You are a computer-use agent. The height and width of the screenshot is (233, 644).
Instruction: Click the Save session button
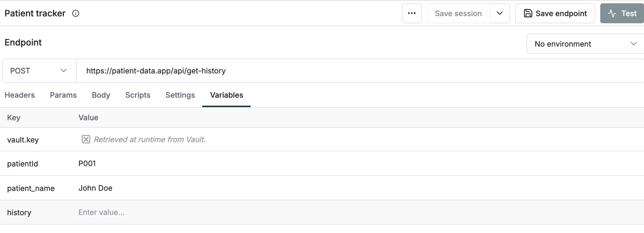point(458,13)
